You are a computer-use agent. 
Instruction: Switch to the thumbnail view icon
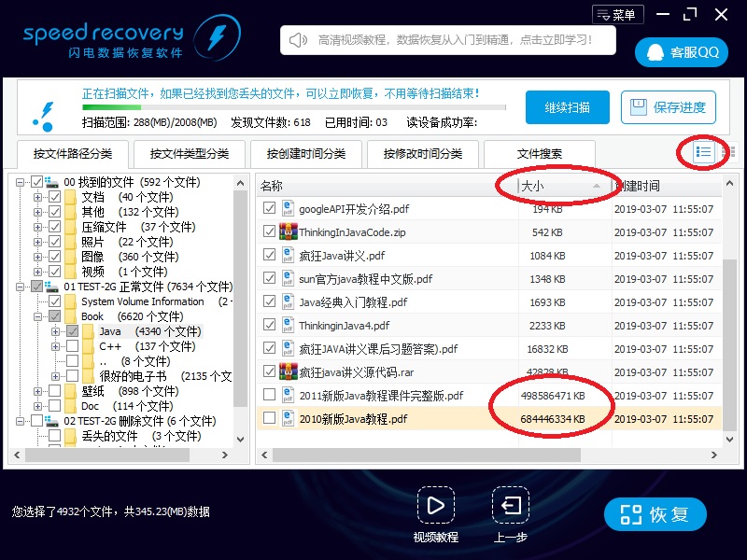point(729,152)
